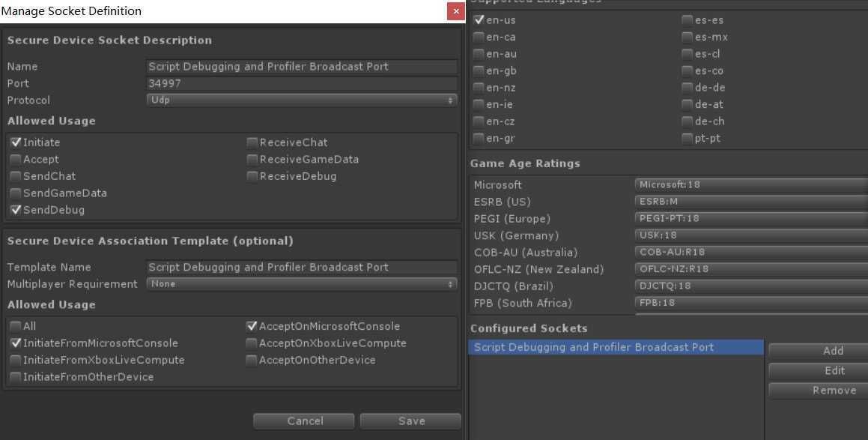The image size is (868, 440).
Task: Uncheck the Initiate usage checkbox
Action: pyautogui.click(x=16, y=142)
